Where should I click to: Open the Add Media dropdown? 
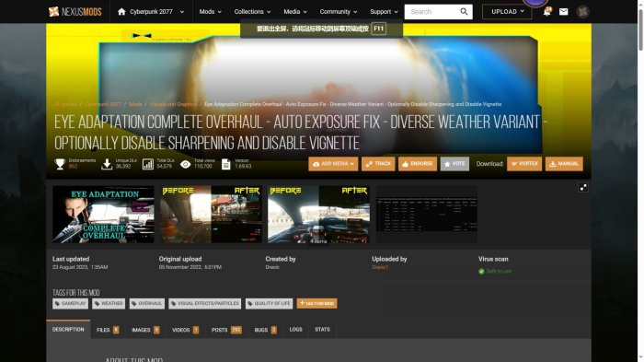pyautogui.click(x=333, y=164)
